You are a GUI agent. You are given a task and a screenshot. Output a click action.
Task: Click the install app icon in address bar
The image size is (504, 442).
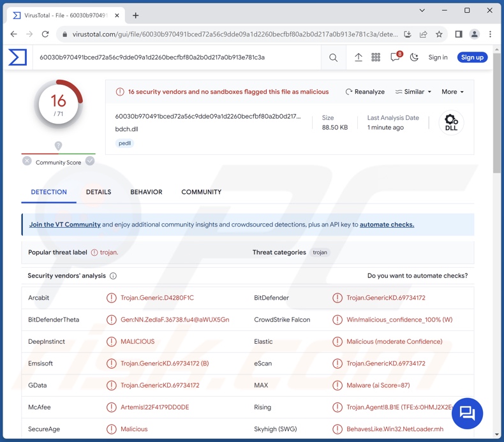407,34
